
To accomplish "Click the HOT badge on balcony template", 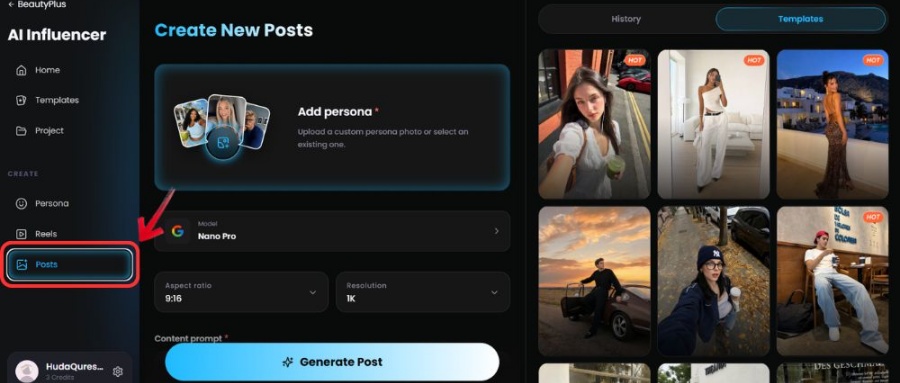I will tap(873, 60).
